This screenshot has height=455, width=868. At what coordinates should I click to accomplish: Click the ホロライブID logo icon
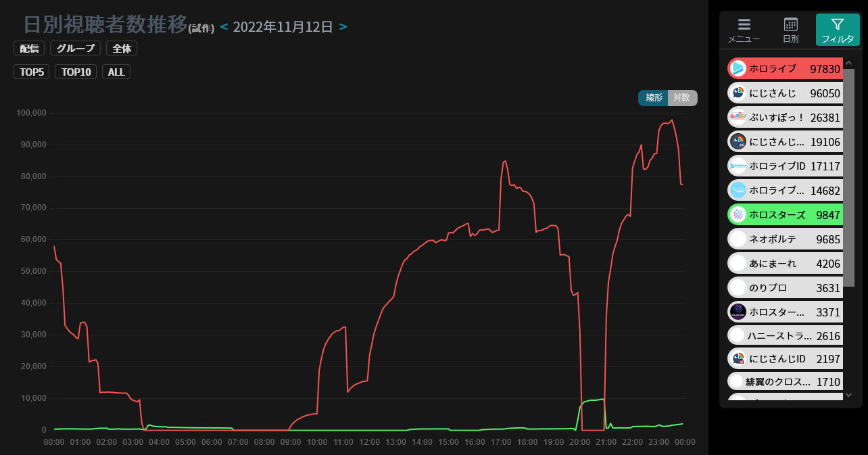738,166
